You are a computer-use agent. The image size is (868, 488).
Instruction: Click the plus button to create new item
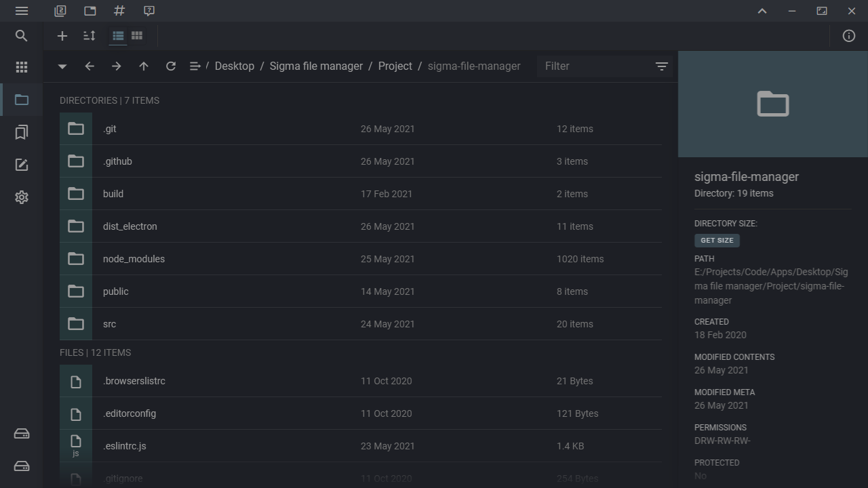[x=62, y=36]
